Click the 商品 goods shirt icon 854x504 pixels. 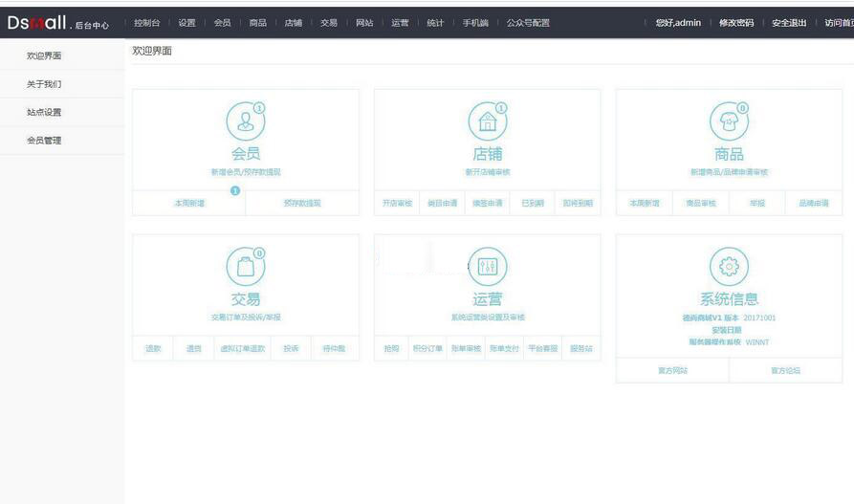[x=729, y=121]
